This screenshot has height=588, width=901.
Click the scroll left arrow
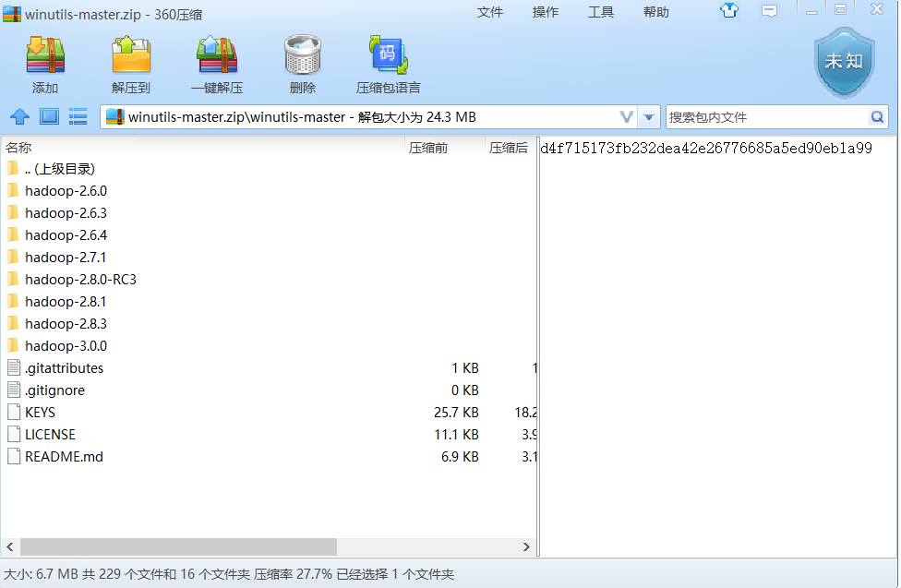(x=10, y=546)
